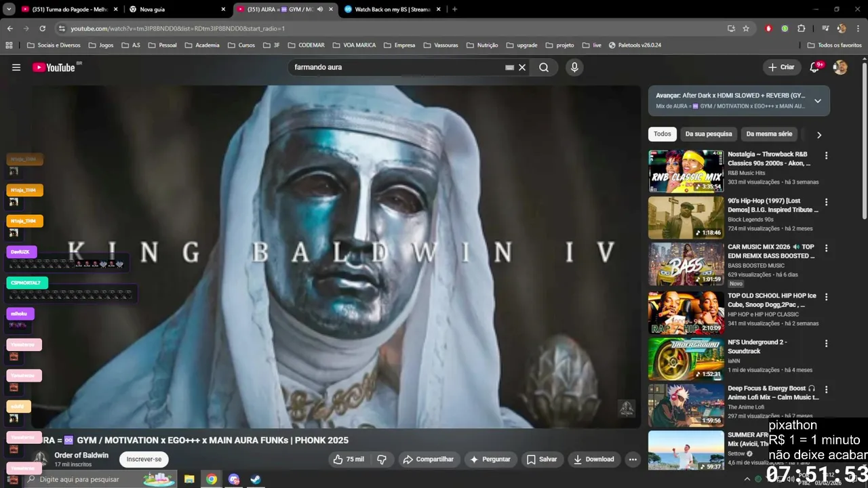Open the Sociais e Diversos bookmark folder

pos(53,45)
